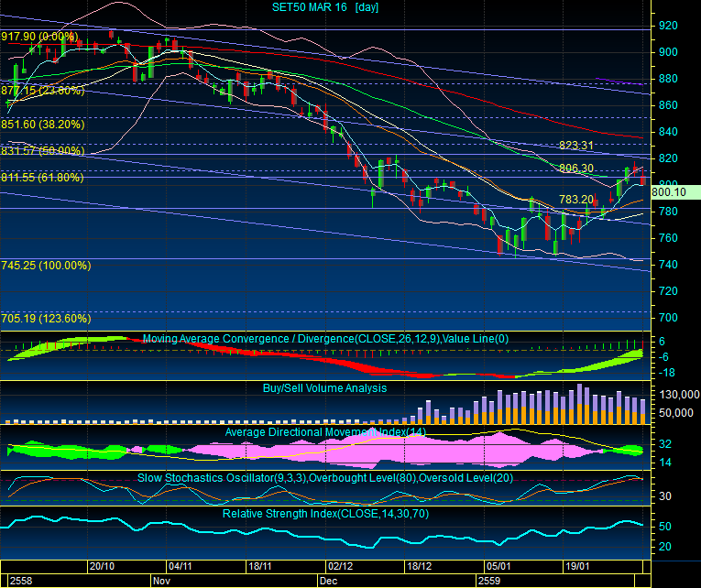701x588 pixels.
Task: Click the 783.20 price annotation
Action: coord(575,200)
